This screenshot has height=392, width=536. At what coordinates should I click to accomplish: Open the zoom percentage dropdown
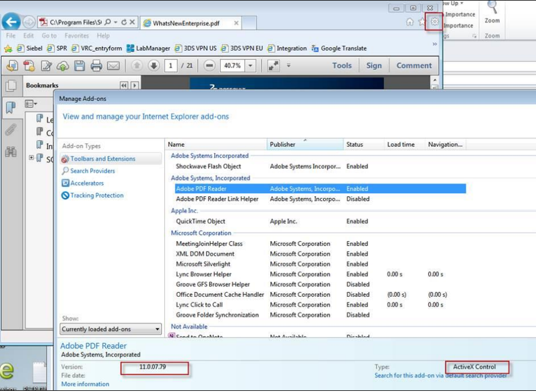pyautogui.click(x=250, y=65)
